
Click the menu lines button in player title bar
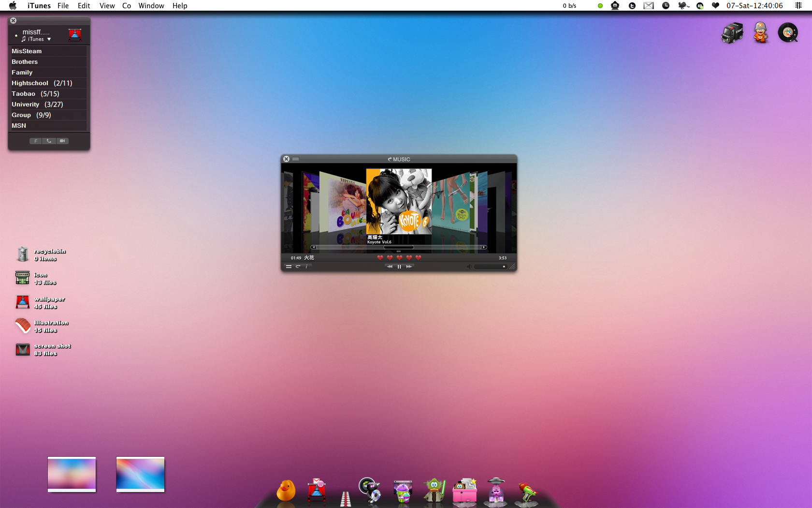(x=295, y=159)
